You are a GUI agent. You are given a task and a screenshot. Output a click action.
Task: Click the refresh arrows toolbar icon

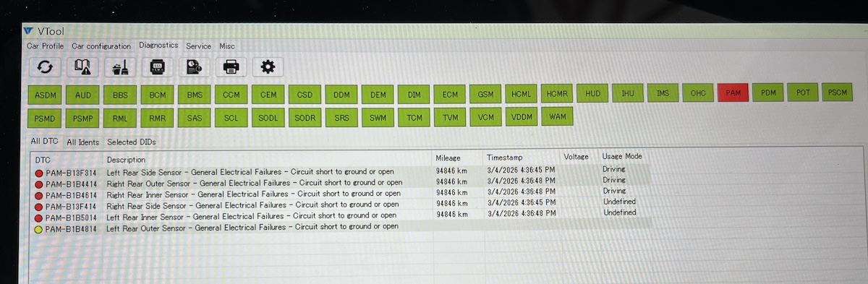(45, 66)
